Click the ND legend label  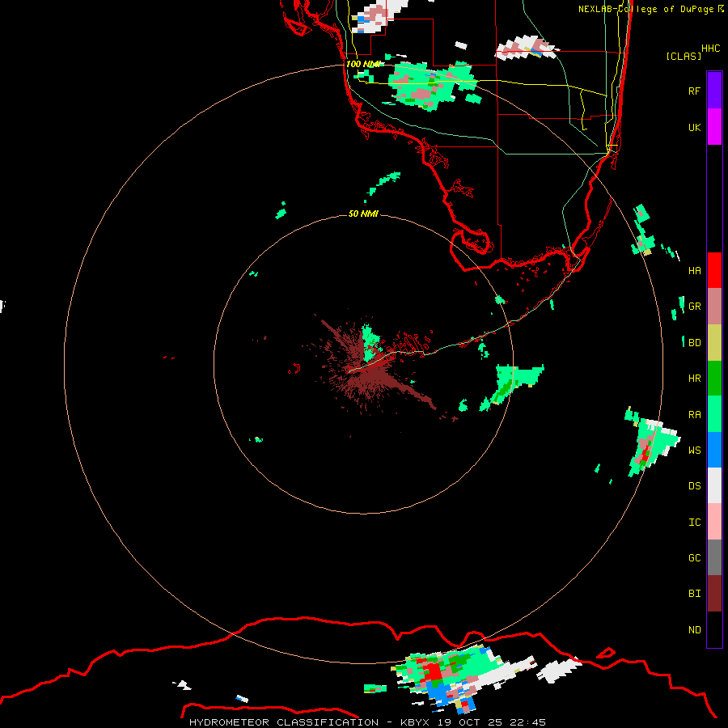pyautogui.click(x=695, y=630)
